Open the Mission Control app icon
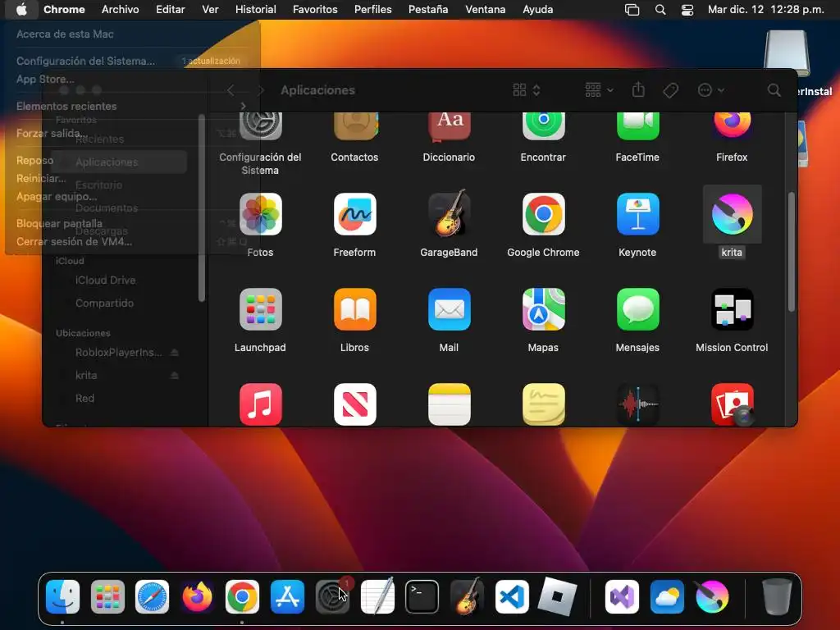The image size is (840, 630). click(x=732, y=309)
